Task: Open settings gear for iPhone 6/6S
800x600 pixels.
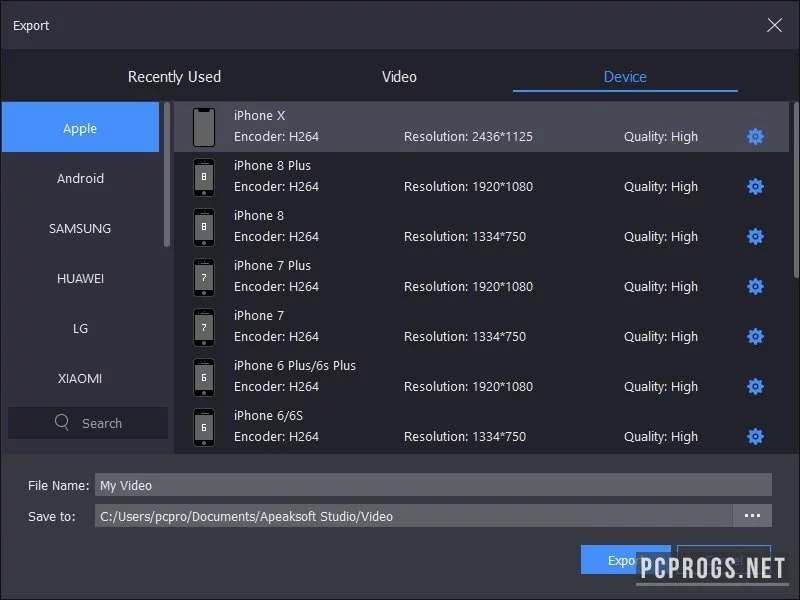Action: coord(755,436)
